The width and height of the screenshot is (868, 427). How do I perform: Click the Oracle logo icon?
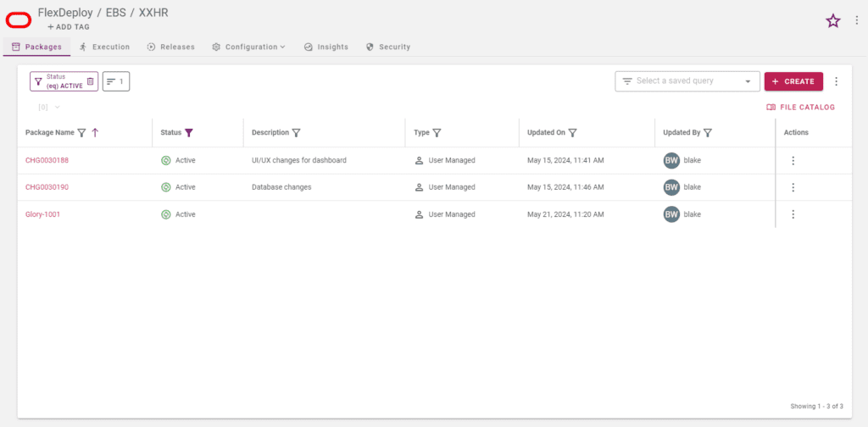tap(19, 20)
